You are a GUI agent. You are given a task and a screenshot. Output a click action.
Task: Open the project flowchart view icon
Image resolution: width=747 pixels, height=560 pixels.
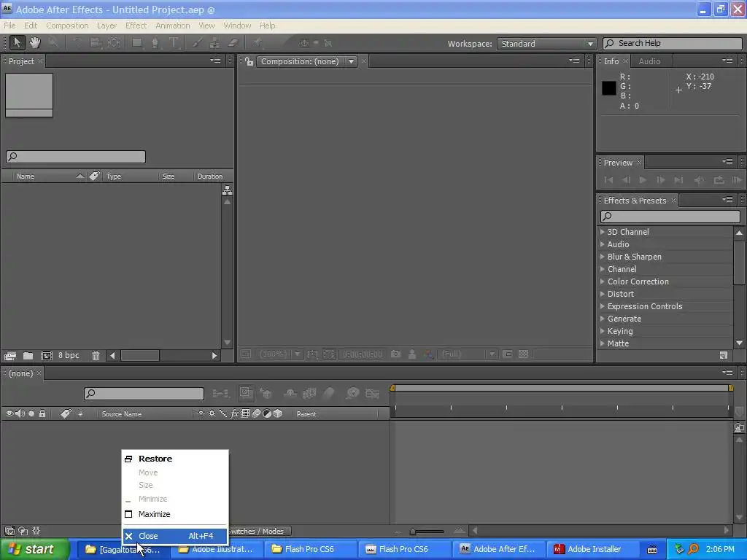[x=228, y=190]
